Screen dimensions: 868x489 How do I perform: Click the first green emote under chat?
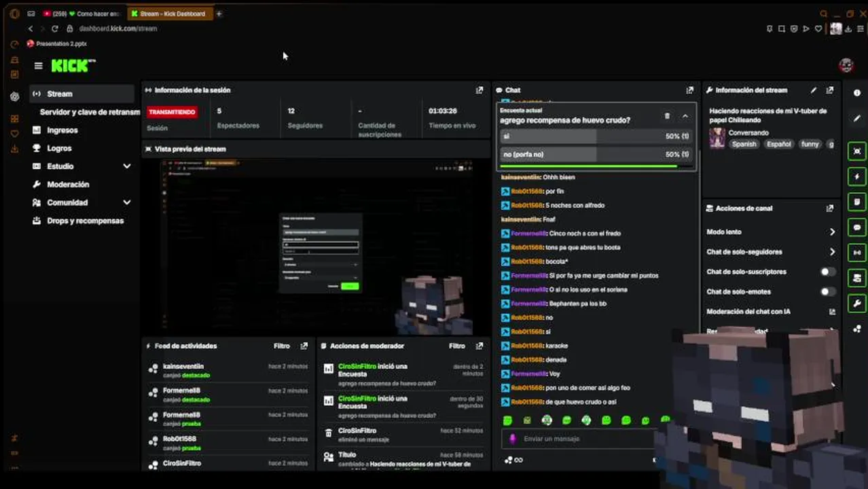coord(507,420)
